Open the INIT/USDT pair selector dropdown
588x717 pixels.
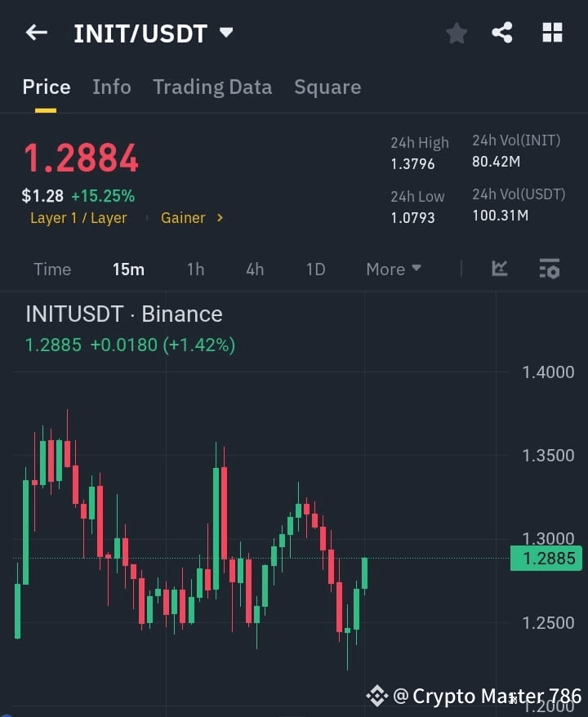point(154,33)
